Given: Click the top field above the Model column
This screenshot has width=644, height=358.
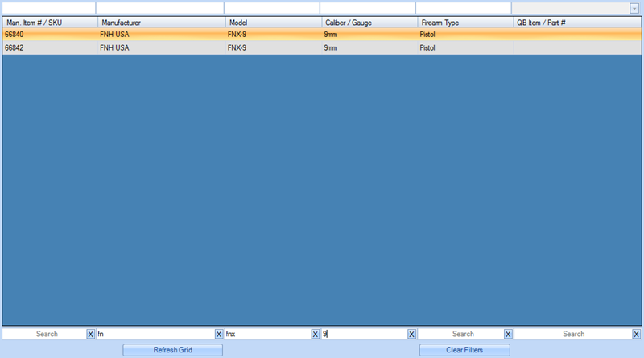Looking at the screenshot, I should point(272,8).
